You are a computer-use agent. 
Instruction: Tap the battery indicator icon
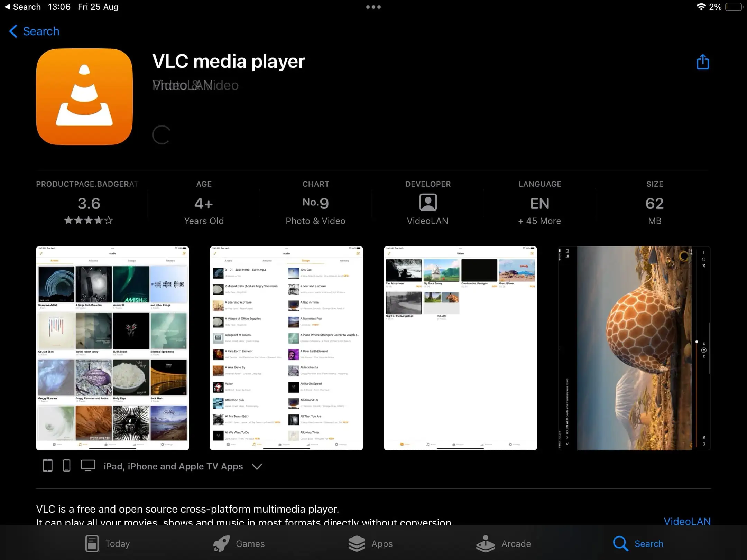[734, 7]
